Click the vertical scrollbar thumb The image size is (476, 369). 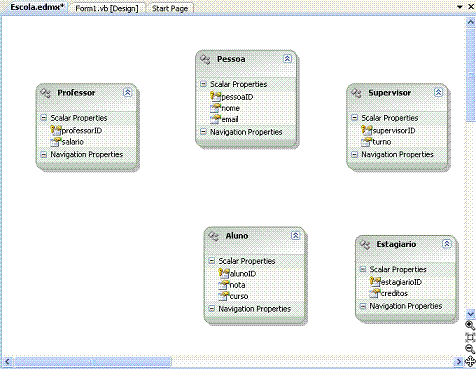470,75
